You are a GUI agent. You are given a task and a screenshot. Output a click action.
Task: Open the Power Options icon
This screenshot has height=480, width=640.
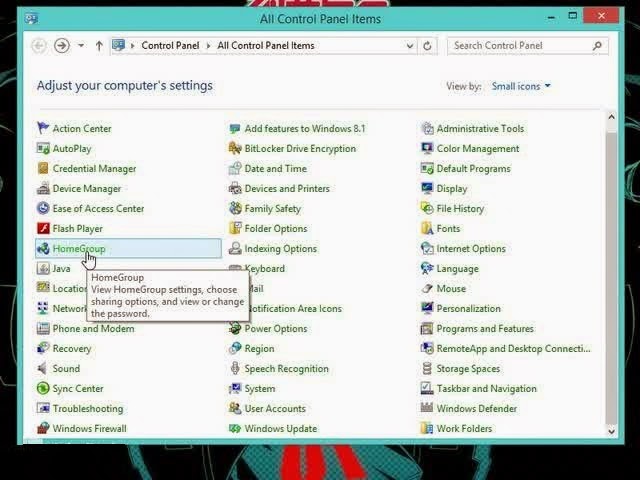(x=235, y=328)
